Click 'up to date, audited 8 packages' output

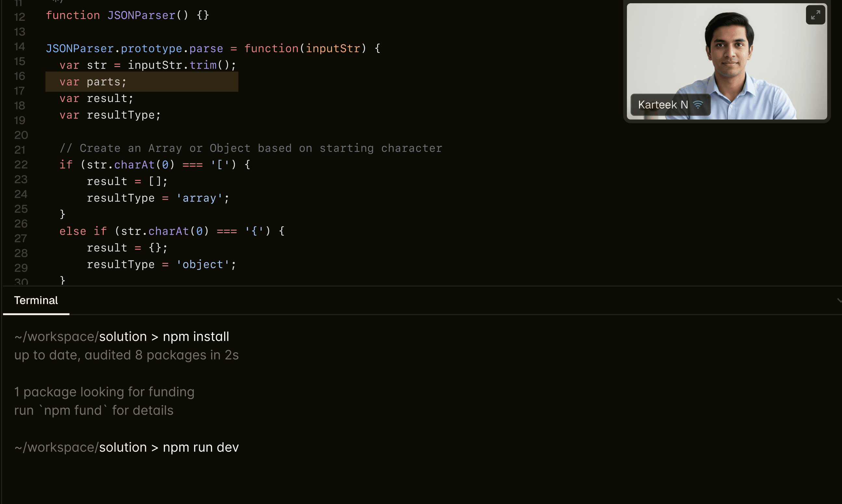coord(126,355)
